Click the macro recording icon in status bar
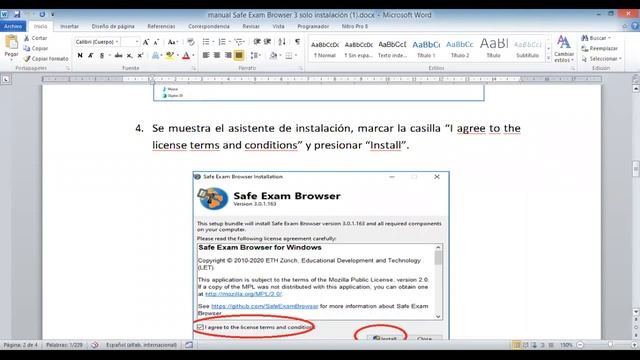Viewport: 640px width, 360px height. 189,345
